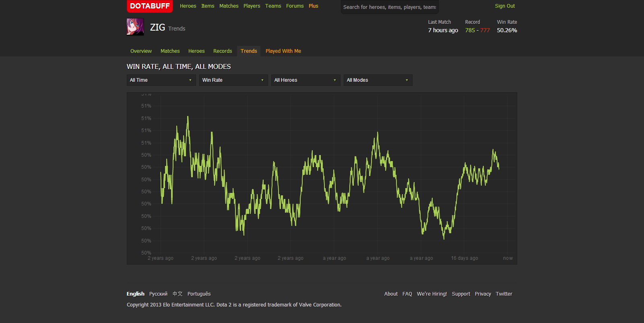The image size is (644, 323).
Task: Click the 16 days ago axis label
Action: [x=464, y=258]
